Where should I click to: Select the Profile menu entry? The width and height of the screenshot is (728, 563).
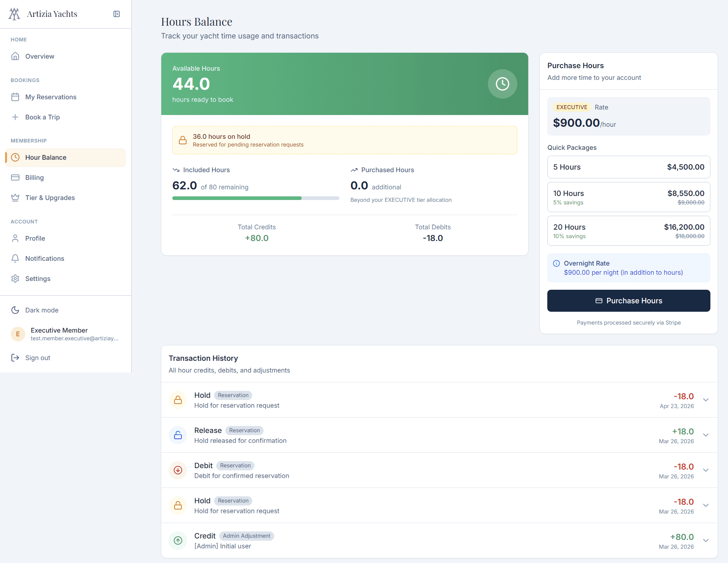pyautogui.click(x=34, y=238)
